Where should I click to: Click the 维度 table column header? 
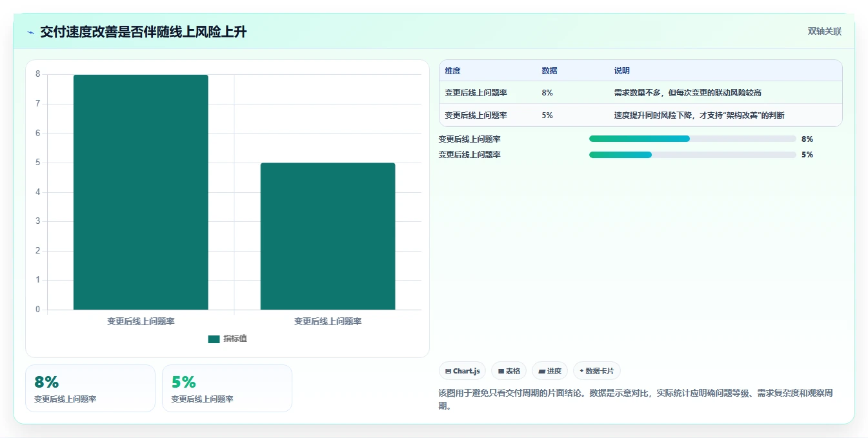coord(453,71)
